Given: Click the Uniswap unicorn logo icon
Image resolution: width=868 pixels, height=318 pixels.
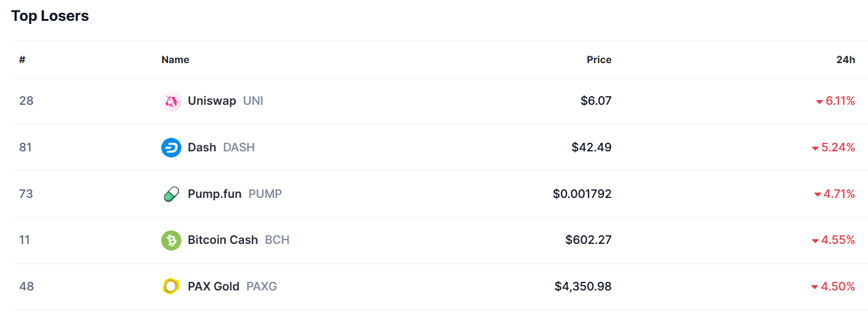Looking at the screenshot, I should coord(171,101).
